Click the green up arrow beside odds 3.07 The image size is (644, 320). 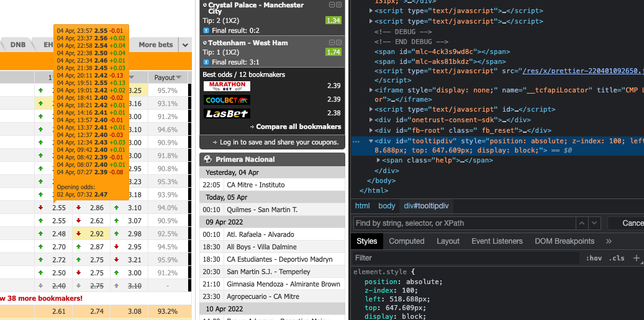click(x=117, y=221)
